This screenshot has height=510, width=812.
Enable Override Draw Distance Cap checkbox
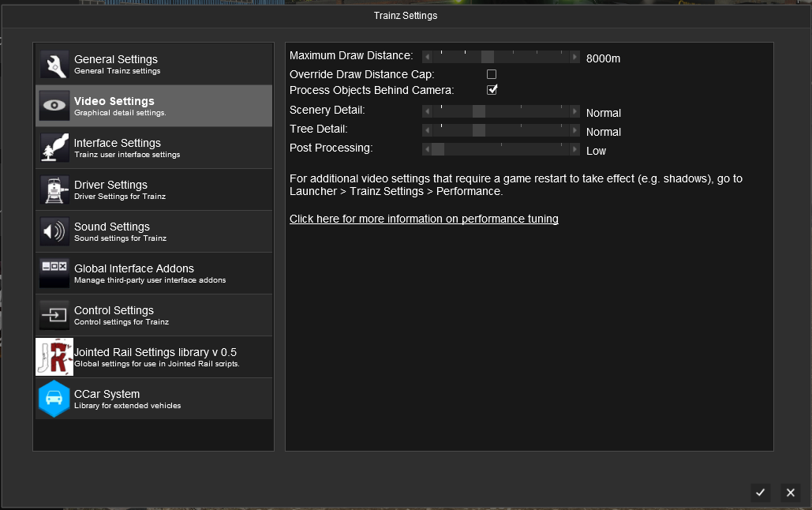(x=492, y=74)
